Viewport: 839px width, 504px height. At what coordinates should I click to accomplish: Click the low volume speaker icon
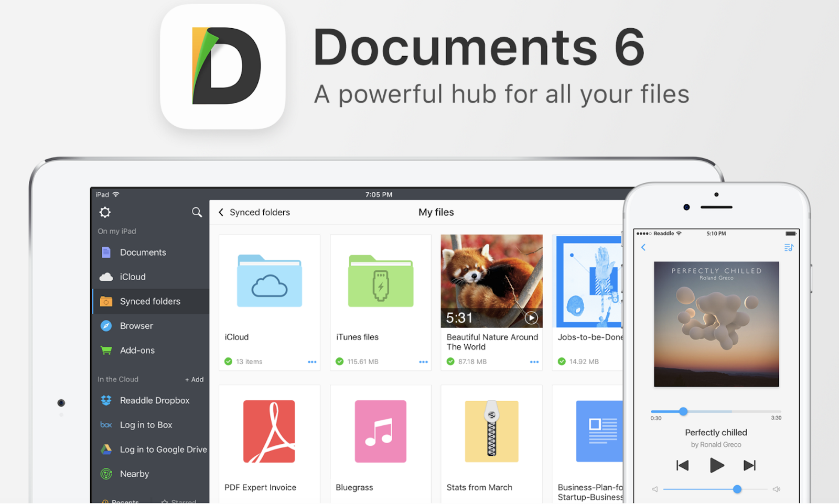[655, 489]
